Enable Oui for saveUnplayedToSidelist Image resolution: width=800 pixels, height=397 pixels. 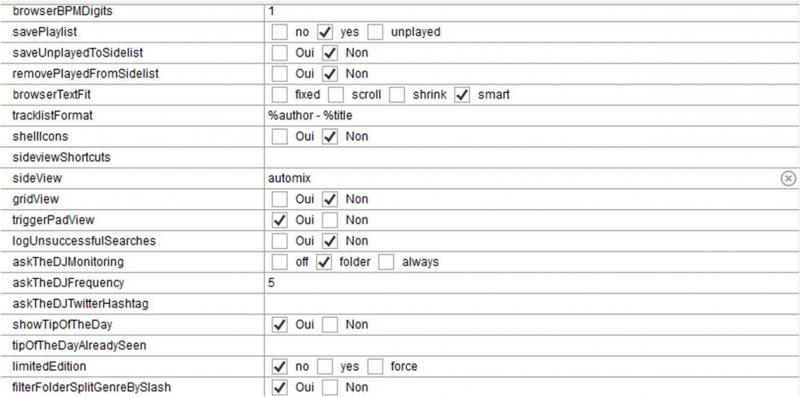280,53
